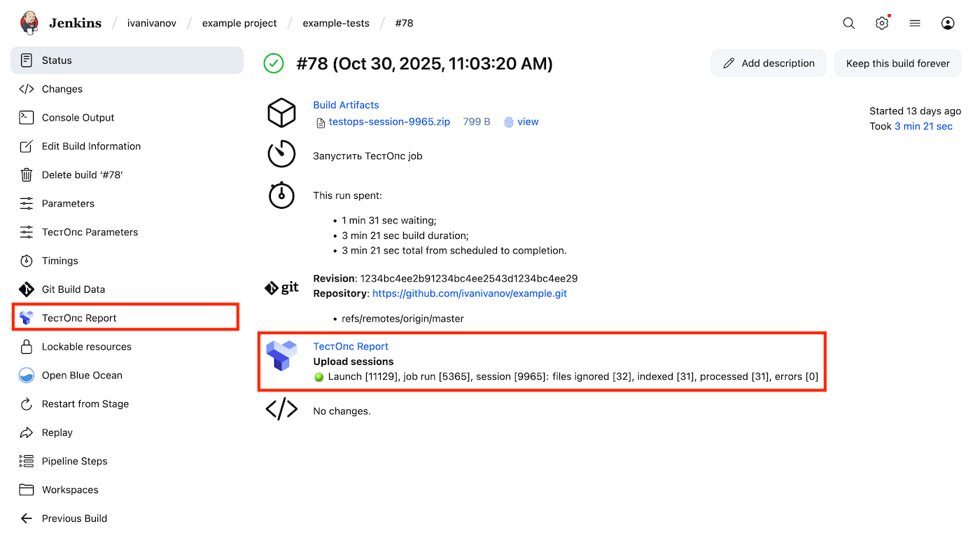Select Delete build '#78' label
This screenshot has width=980, height=552.
pyautogui.click(x=83, y=175)
